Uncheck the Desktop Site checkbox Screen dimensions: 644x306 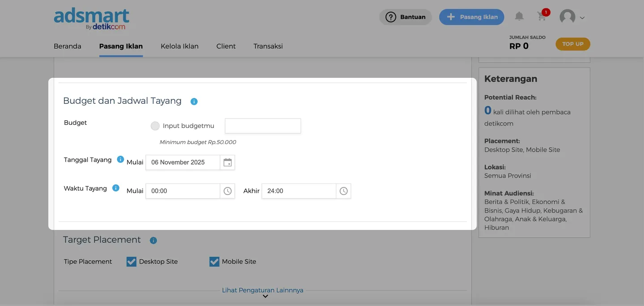[131, 262]
